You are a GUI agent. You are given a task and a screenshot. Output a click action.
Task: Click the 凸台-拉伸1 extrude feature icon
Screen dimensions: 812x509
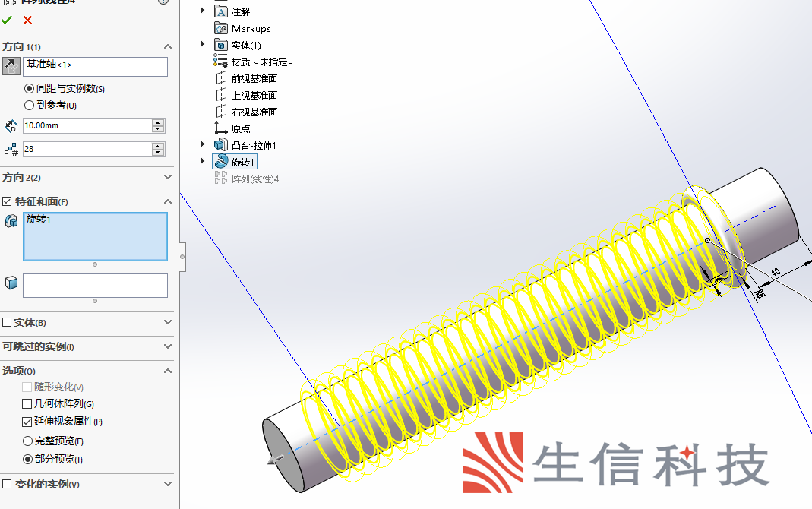tap(221, 145)
